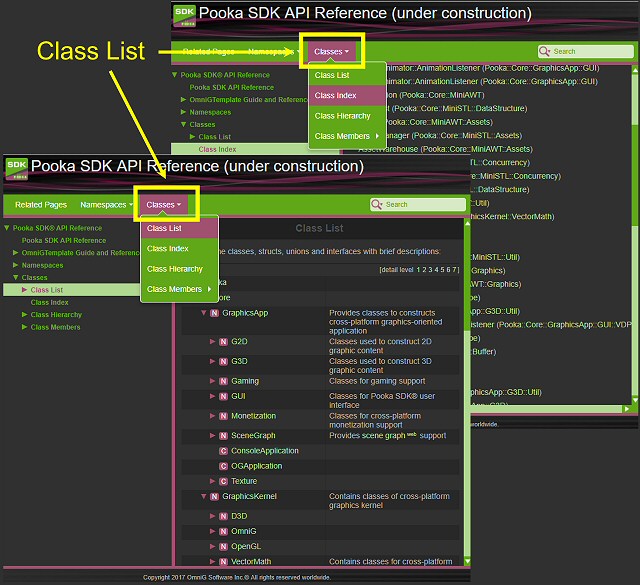Click the SDK logo in the front window
Viewport: 640px width, 585px height.
(17, 169)
